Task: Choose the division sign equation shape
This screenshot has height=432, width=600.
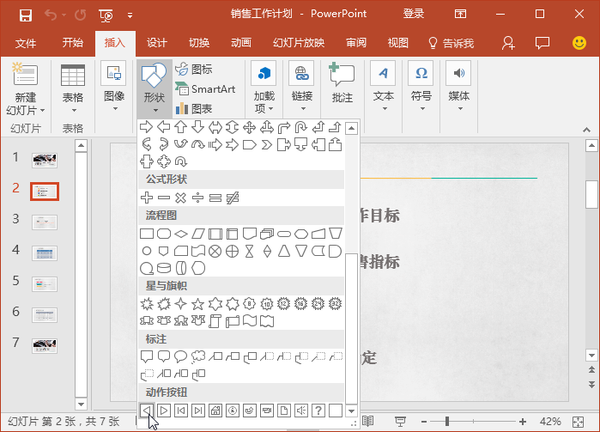Action: (198, 198)
